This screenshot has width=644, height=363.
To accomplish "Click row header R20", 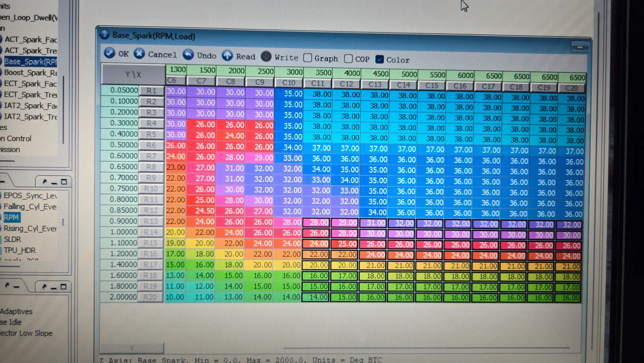I will [150, 297].
